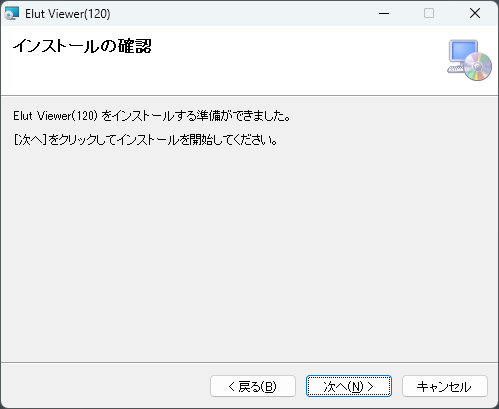
Task: Click the 'Elut Viewer(120)' window title text
Action: coord(68,14)
